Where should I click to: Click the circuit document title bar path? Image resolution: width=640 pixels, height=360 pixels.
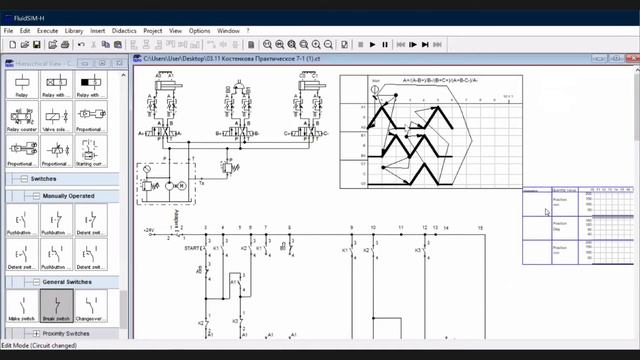(x=232, y=59)
